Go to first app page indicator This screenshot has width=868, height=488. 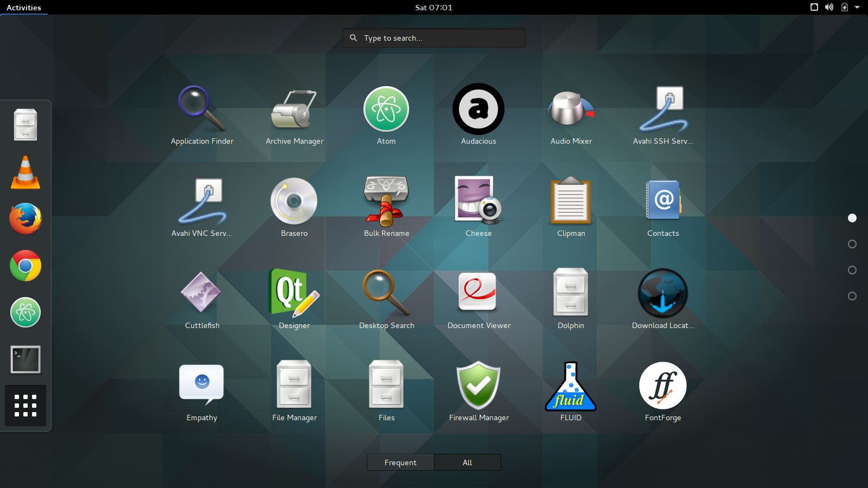(x=852, y=218)
